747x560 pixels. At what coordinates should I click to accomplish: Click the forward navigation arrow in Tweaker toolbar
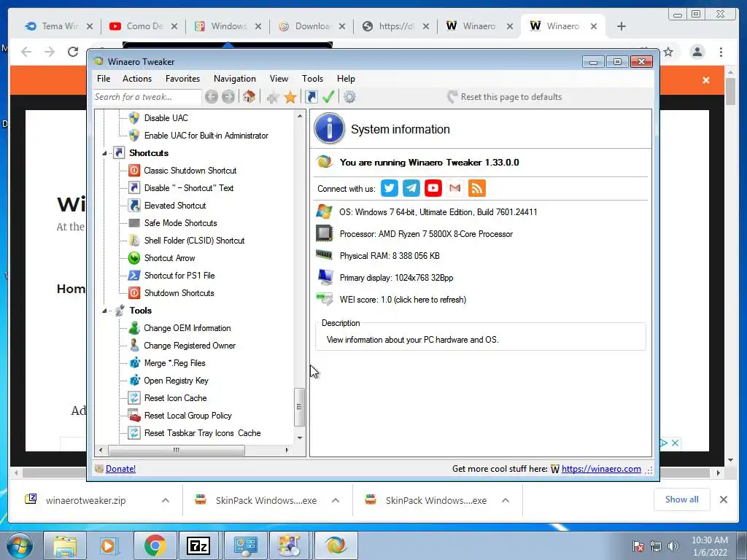click(228, 97)
